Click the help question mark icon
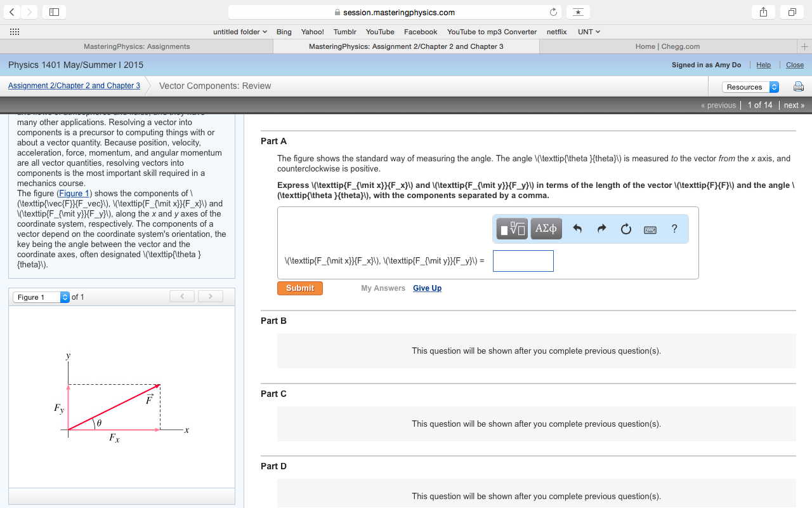Screen dimensions: 812x508 pyautogui.click(x=674, y=229)
